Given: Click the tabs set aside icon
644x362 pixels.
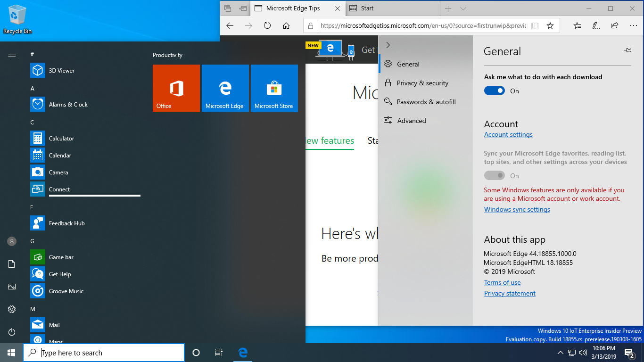Looking at the screenshot, I should 228,8.
